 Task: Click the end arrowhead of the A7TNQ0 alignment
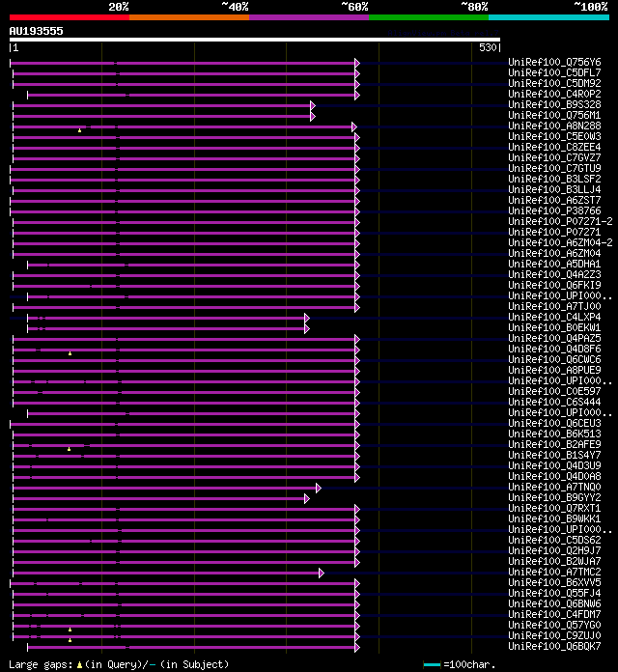319,489
